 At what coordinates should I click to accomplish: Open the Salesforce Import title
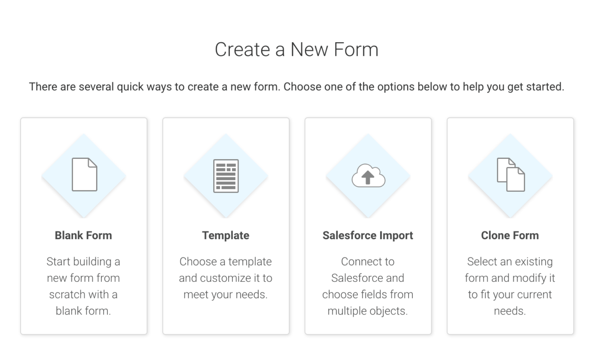(368, 235)
